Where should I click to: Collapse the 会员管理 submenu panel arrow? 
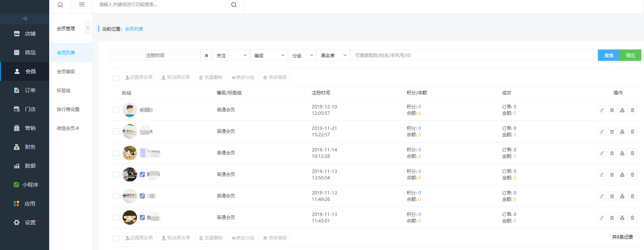pyautogui.click(x=87, y=28)
